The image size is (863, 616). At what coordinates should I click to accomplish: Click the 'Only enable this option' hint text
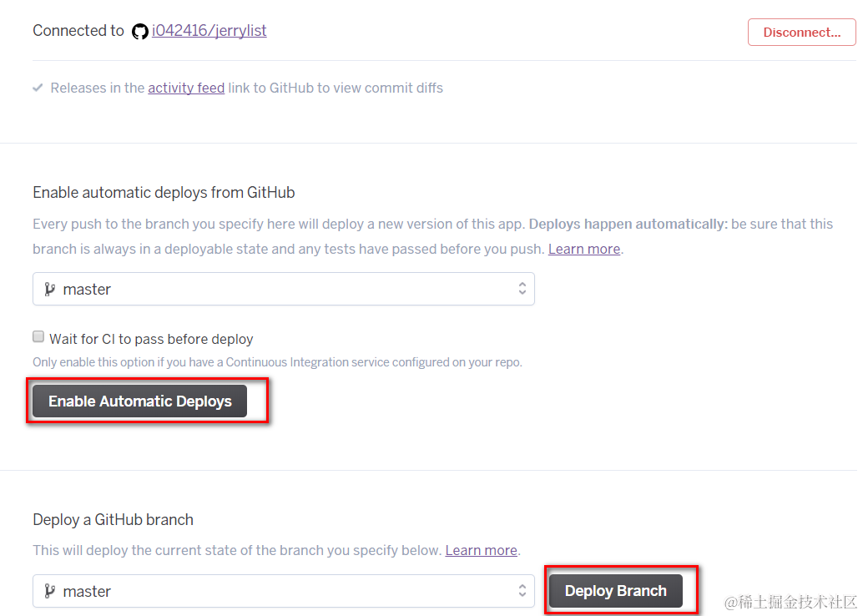pos(277,362)
